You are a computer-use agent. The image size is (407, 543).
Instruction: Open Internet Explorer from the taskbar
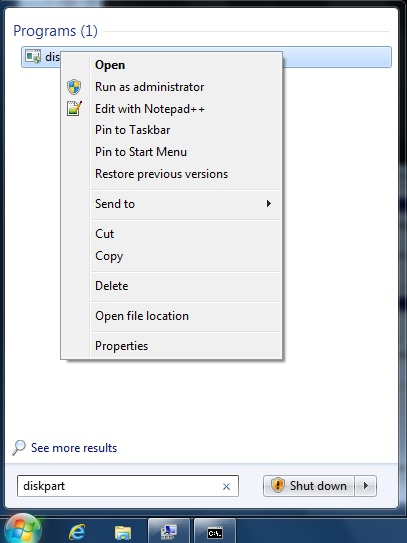click(x=77, y=532)
